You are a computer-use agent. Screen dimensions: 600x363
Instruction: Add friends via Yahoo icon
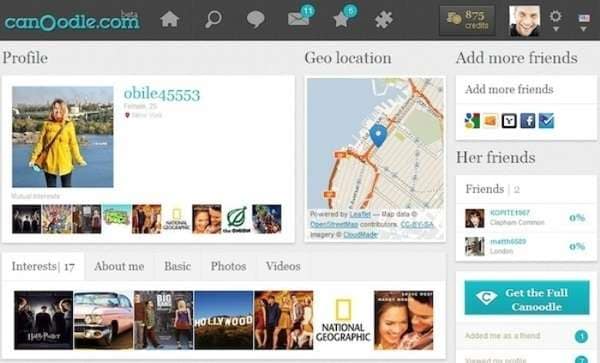pyautogui.click(x=509, y=121)
